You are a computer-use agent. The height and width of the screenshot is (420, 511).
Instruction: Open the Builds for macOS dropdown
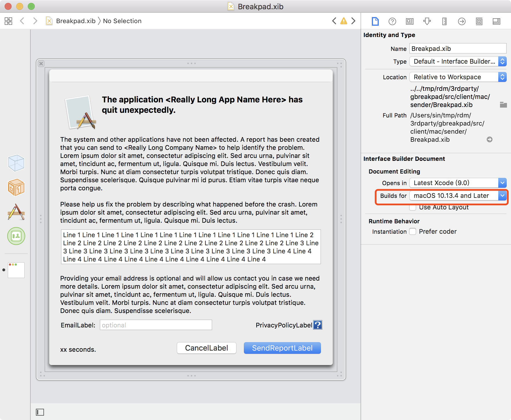[x=458, y=196]
